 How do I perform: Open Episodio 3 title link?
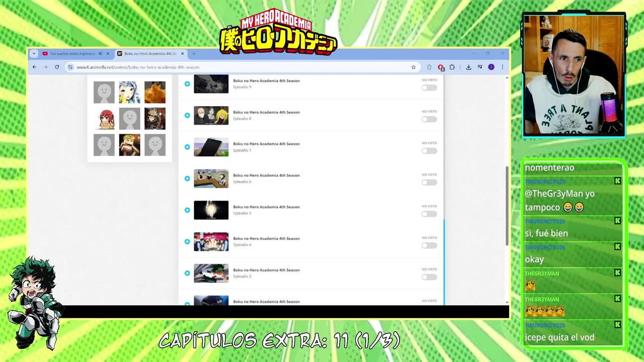coord(266,270)
